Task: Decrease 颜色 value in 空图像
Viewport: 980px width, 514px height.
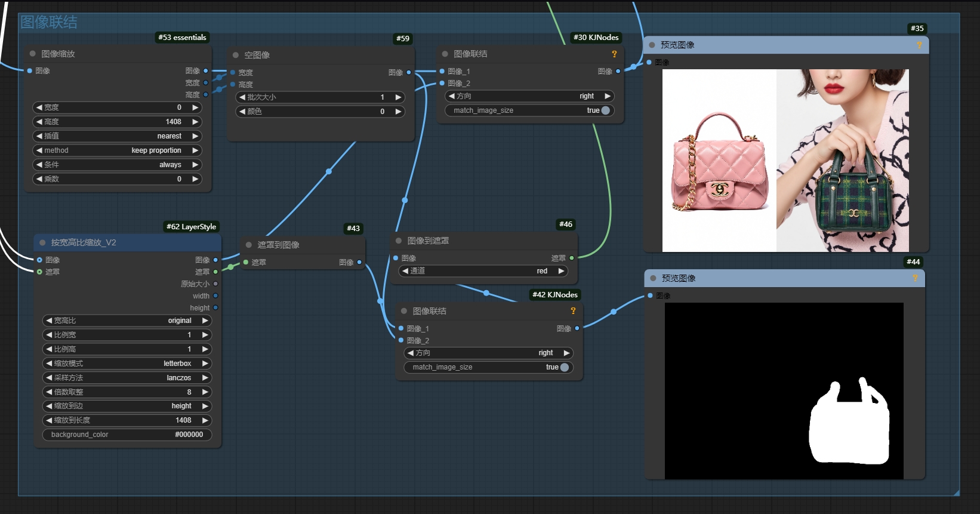Action: tap(242, 111)
